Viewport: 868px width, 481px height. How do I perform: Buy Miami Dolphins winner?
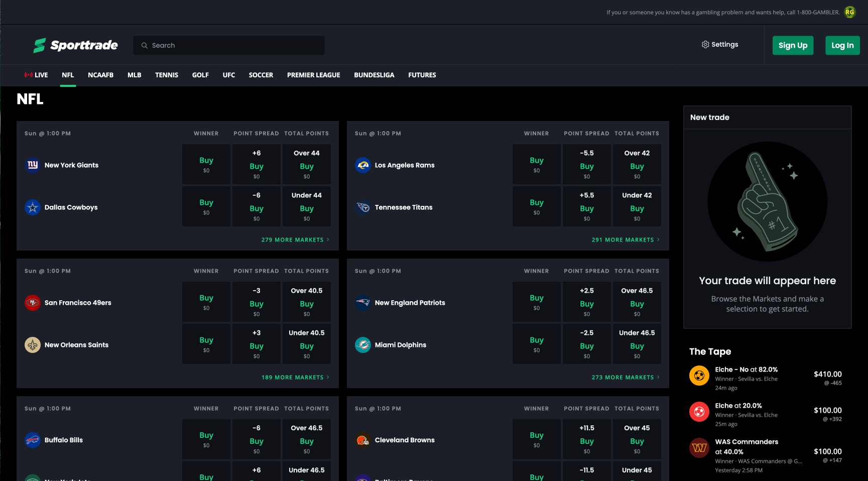click(x=537, y=344)
